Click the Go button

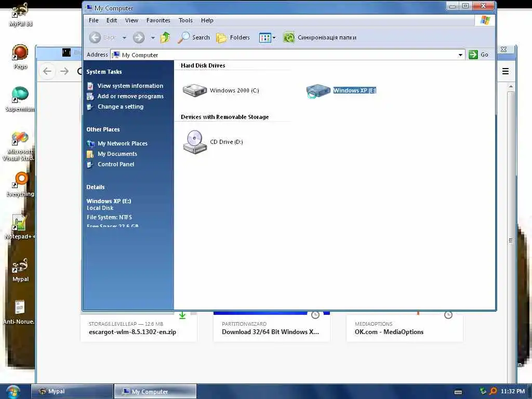tap(478, 55)
